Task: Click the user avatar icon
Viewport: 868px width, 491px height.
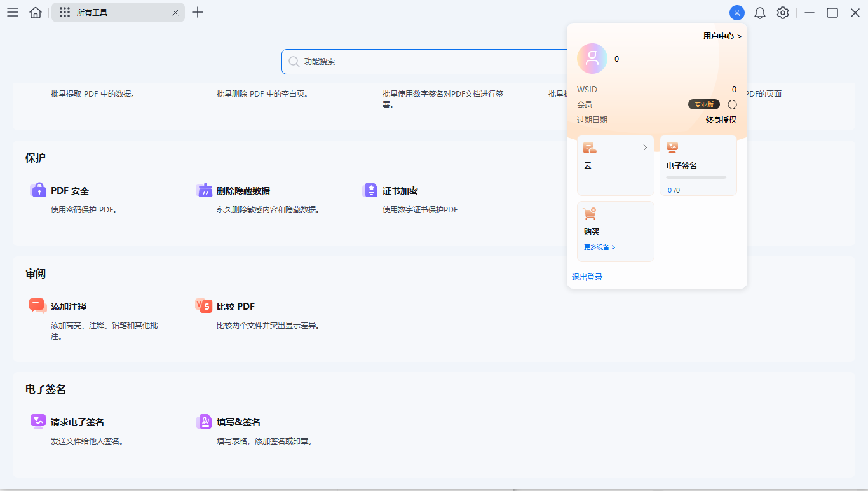Action: point(736,12)
